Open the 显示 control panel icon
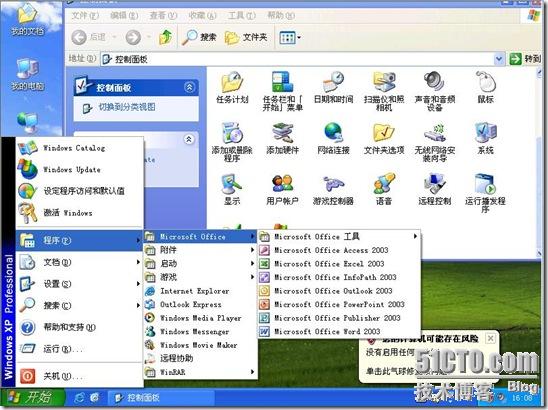548x410 pixels. pos(232,189)
